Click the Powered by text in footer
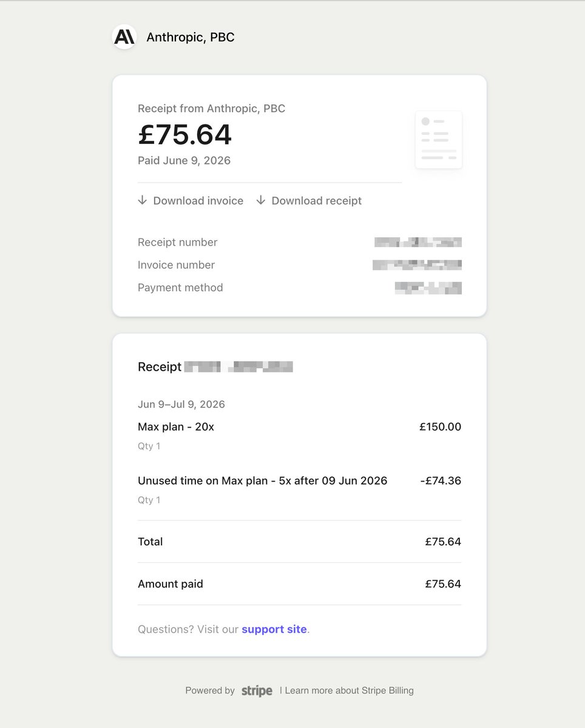Image resolution: width=585 pixels, height=728 pixels. [210, 690]
